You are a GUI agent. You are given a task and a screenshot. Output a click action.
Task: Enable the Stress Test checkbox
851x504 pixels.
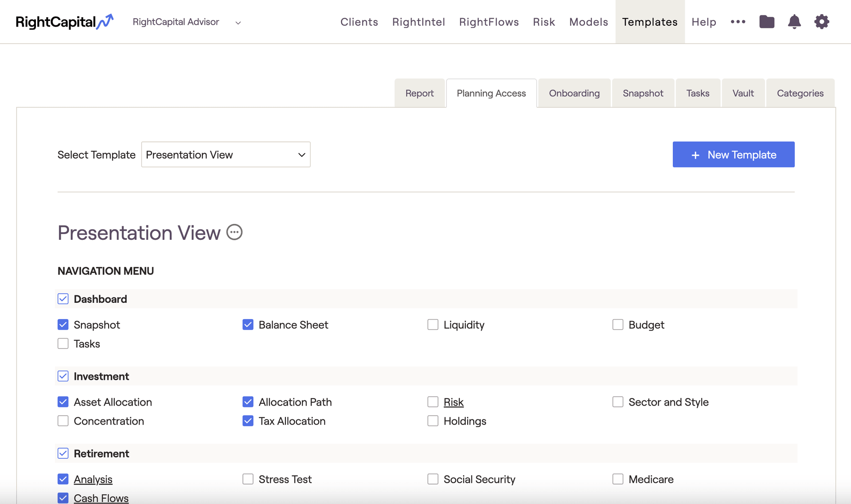(248, 479)
